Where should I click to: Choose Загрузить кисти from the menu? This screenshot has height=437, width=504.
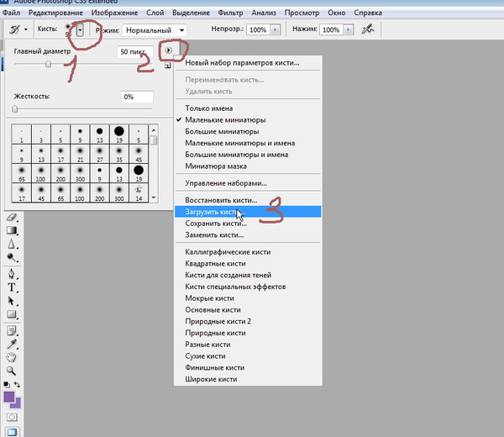248,212
